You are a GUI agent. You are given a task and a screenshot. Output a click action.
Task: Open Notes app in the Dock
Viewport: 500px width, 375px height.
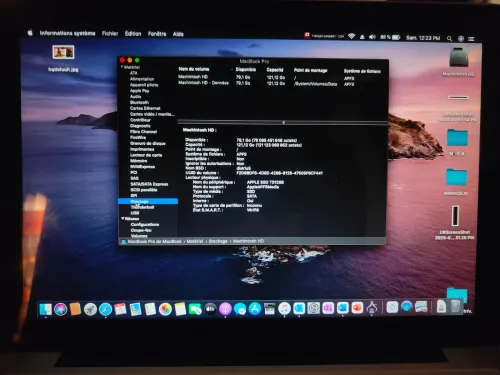pos(180,309)
